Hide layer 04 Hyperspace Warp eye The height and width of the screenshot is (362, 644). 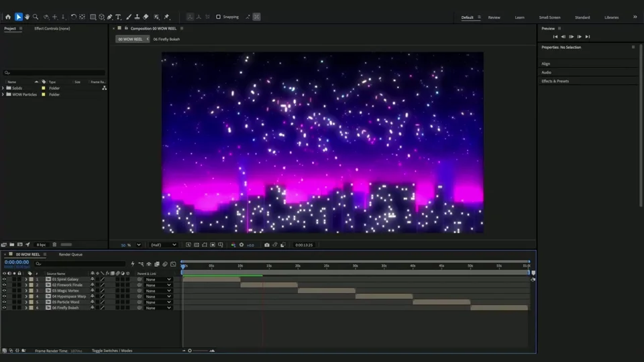point(4,296)
